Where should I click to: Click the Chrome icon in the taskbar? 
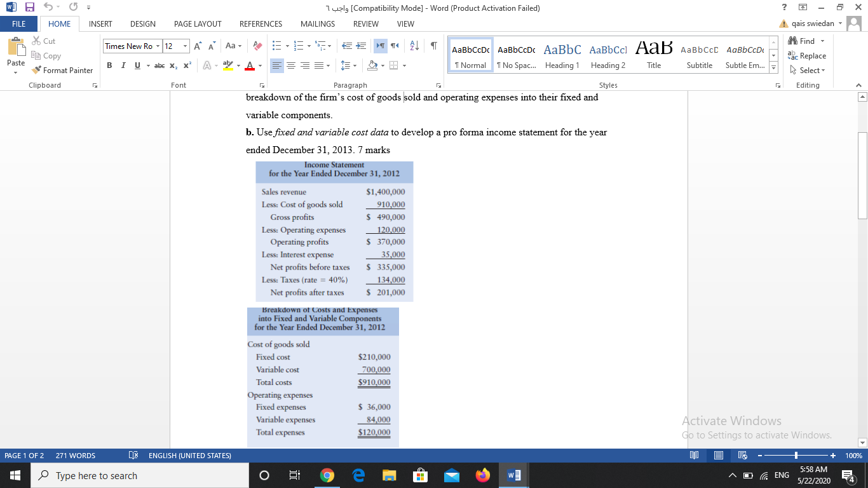coord(327,475)
